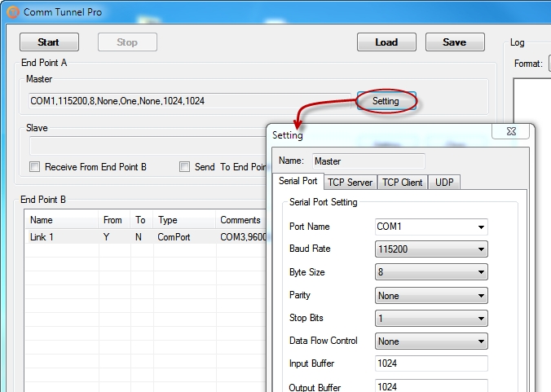Choose a Parity option from dropdown
This screenshot has width=551, height=392.
pos(431,296)
